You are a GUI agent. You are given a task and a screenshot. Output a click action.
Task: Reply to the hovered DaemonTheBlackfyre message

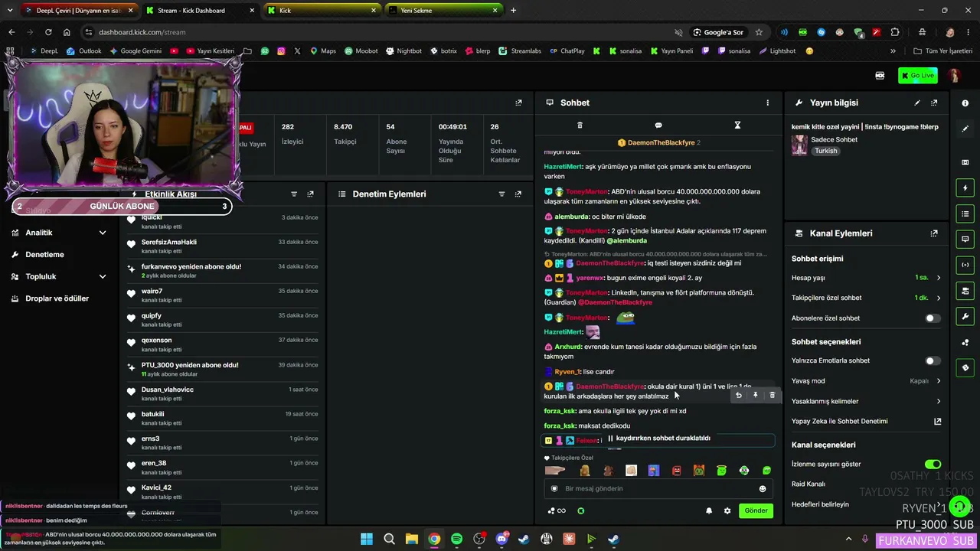pos(739,396)
